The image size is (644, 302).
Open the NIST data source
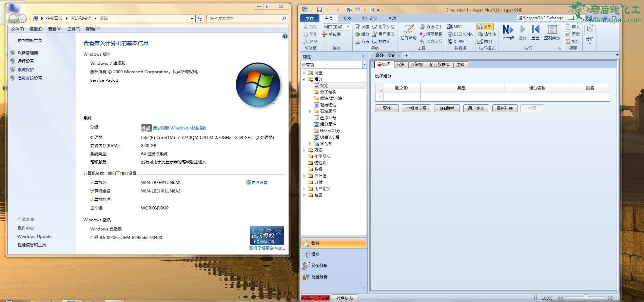455,27
